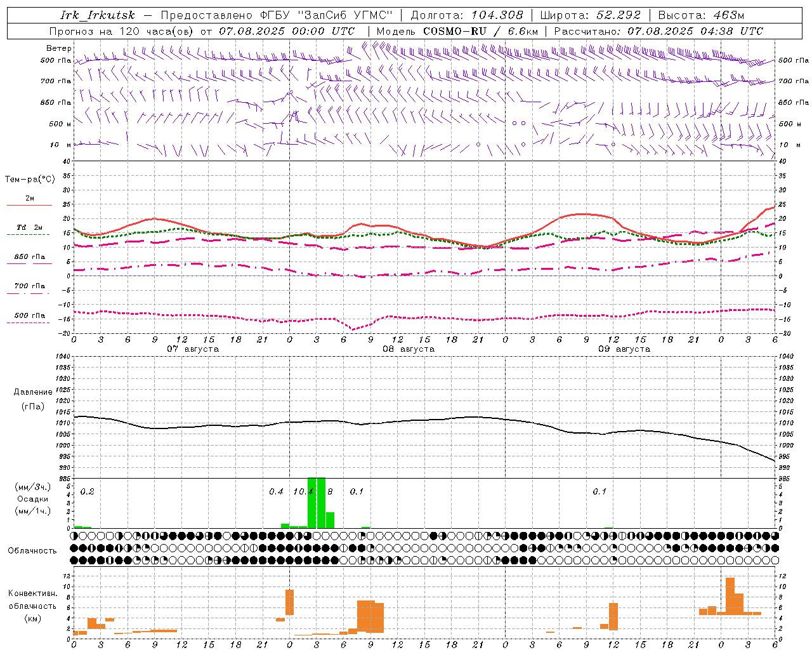Click the 10.4 precipitation total value
Viewport: 812px width, 650px height.
pyautogui.click(x=303, y=492)
